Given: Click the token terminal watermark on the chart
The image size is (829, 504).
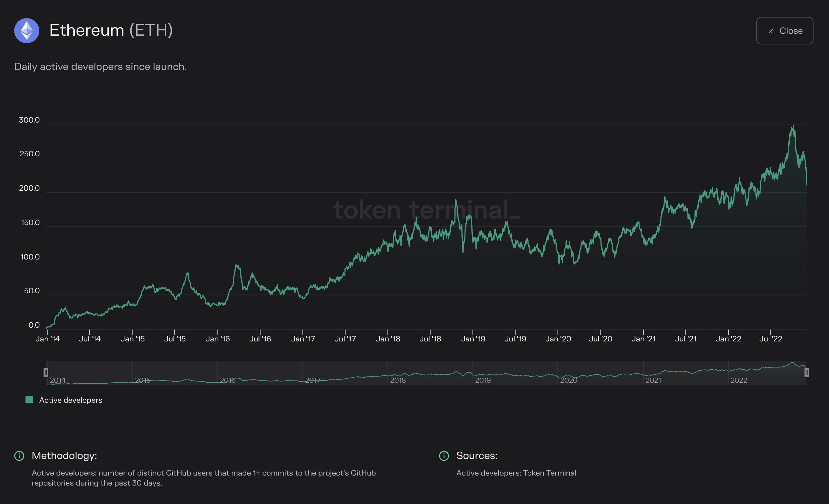Looking at the screenshot, I should click(427, 210).
